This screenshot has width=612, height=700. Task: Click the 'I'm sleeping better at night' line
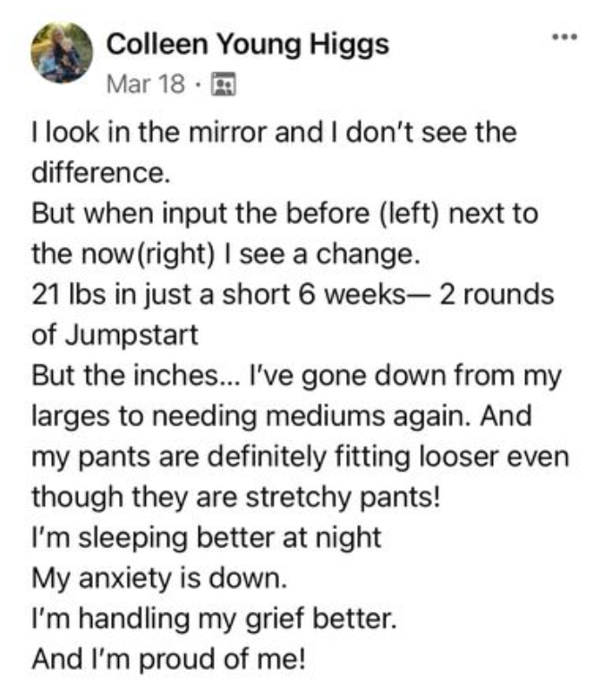[x=206, y=538]
